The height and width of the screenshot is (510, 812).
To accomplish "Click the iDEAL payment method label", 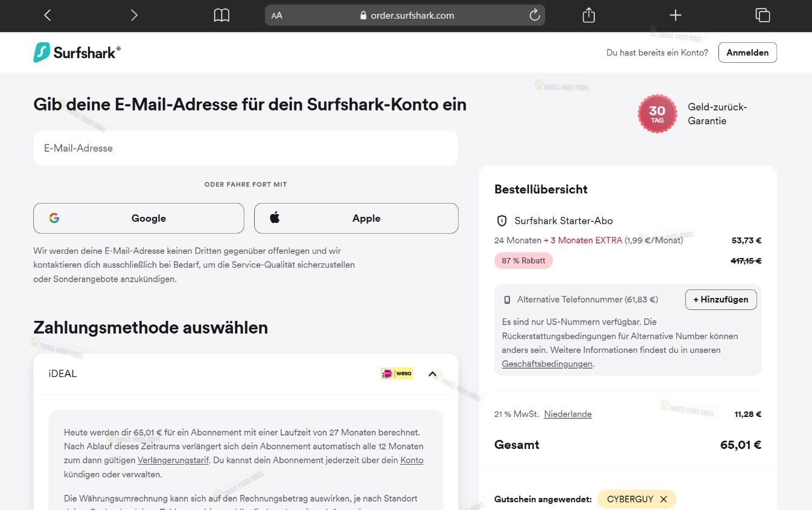I will click(x=63, y=373).
